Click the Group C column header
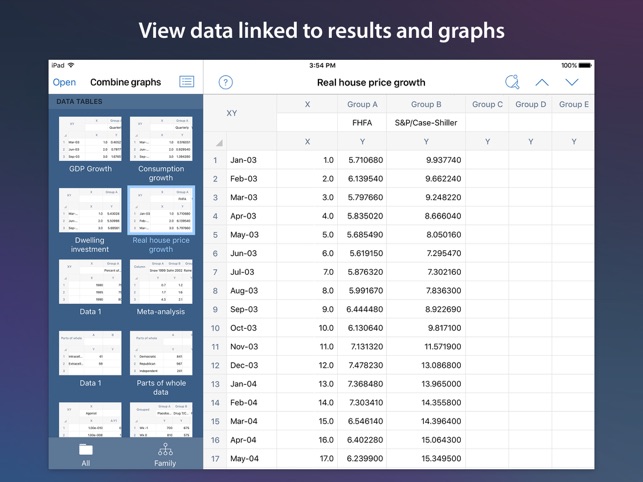 tap(487, 104)
